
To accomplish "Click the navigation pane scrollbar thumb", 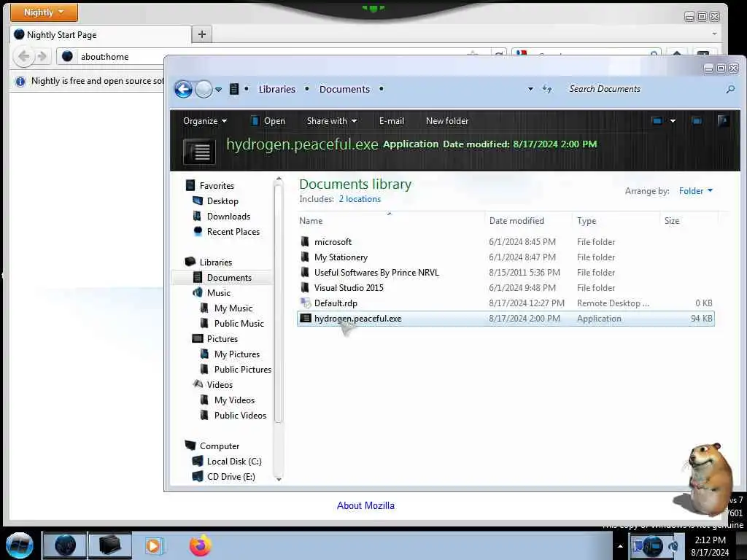I will (279, 303).
